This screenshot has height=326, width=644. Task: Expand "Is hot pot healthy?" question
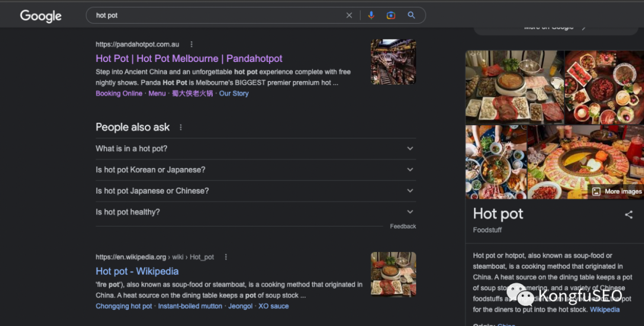[x=255, y=212]
